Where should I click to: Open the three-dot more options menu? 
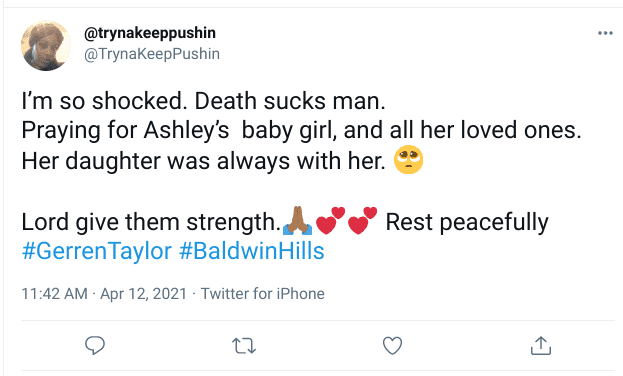pyautogui.click(x=605, y=33)
